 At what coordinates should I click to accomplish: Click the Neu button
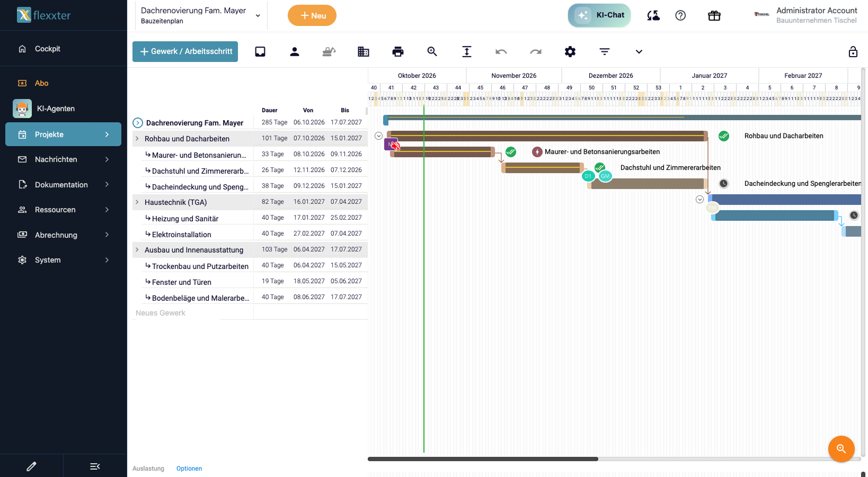[x=312, y=15]
